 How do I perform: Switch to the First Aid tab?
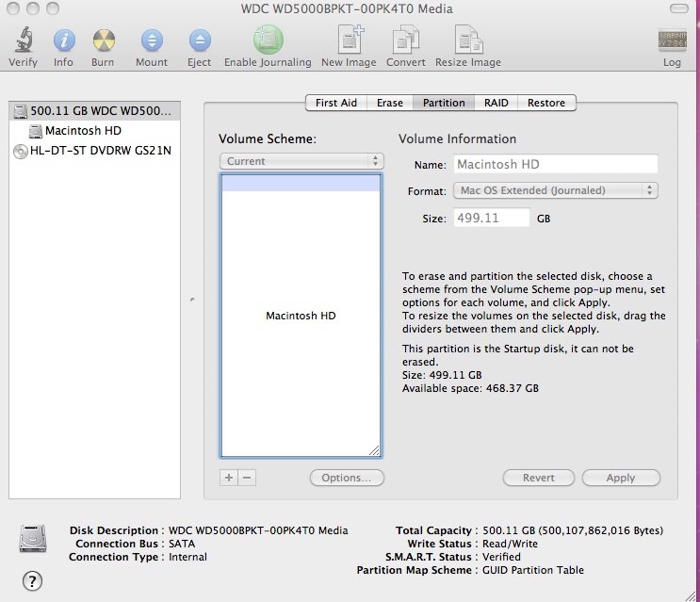point(336,103)
